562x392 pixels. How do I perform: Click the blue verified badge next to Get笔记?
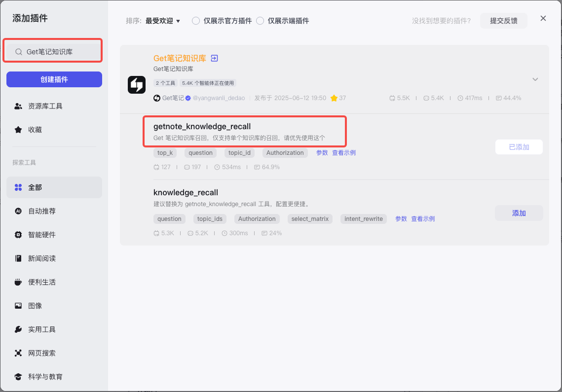tap(188, 98)
